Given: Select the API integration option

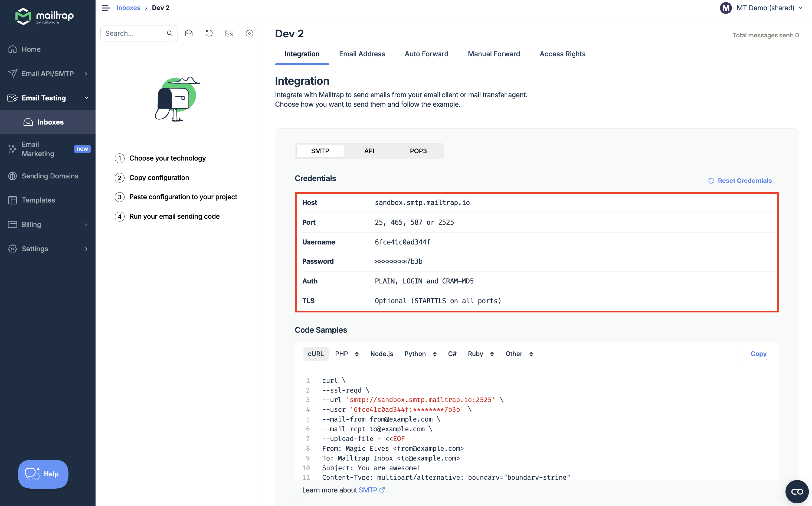Looking at the screenshot, I should click(369, 151).
